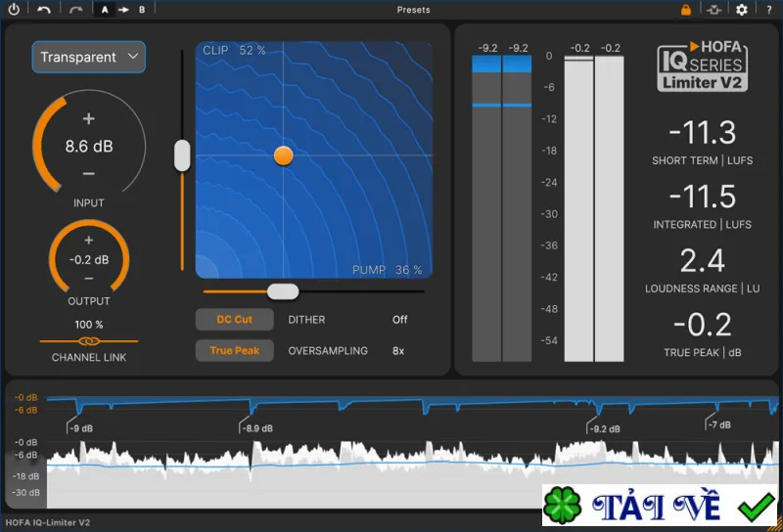Open the Transparent mode dropdown
Image resolution: width=783 pixels, height=532 pixels.
coord(89,57)
